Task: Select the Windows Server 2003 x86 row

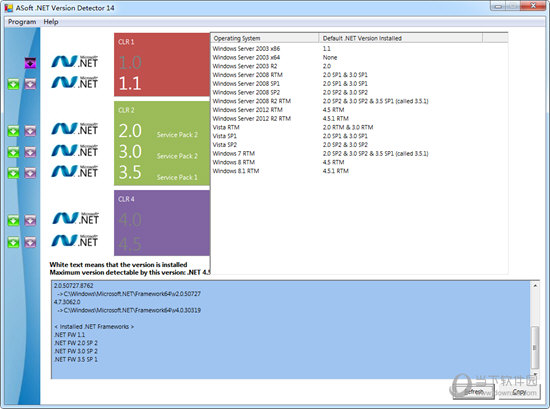Action: pyautogui.click(x=359, y=48)
